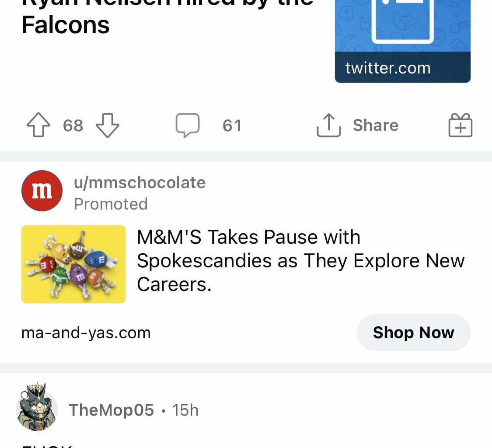View TheMop05's avatar profile
The width and height of the screenshot is (492, 448).
click(37, 409)
